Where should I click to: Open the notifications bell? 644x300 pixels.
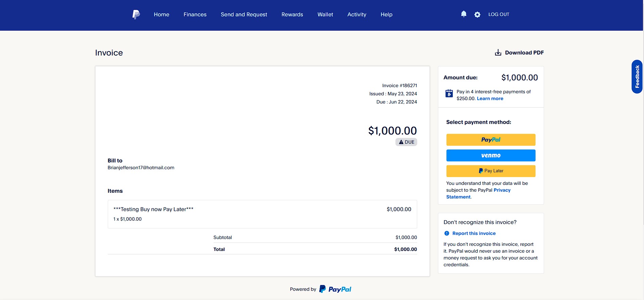coord(463,14)
